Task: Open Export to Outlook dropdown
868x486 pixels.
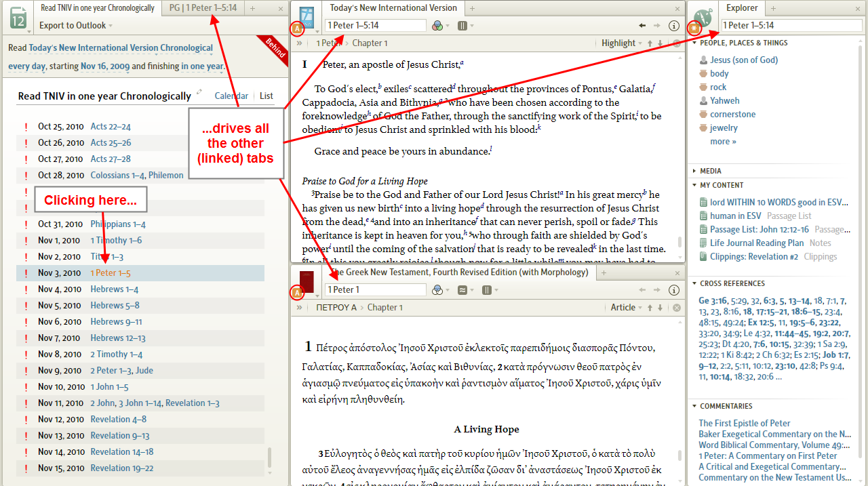Action: 76,26
